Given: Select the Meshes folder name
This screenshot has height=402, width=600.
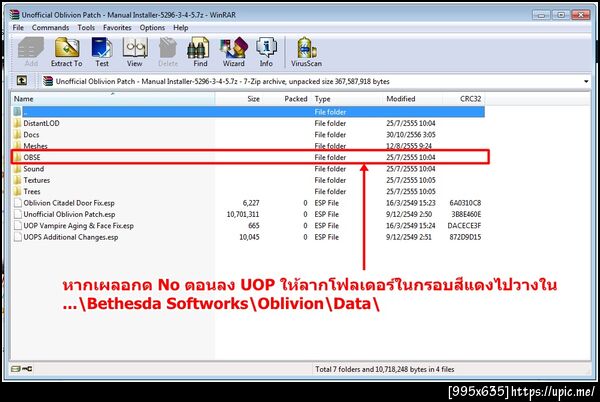Looking at the screenshot, I should (x=35, y=146).
